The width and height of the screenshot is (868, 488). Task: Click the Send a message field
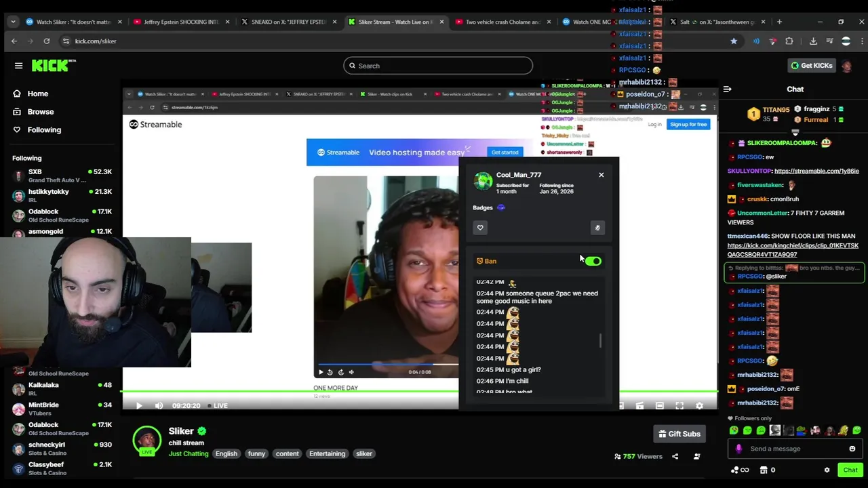[795, 449]
